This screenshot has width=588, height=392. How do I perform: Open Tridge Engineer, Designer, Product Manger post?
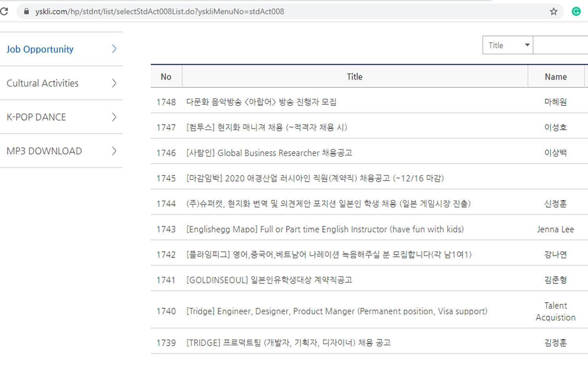(x=336, y=311)
